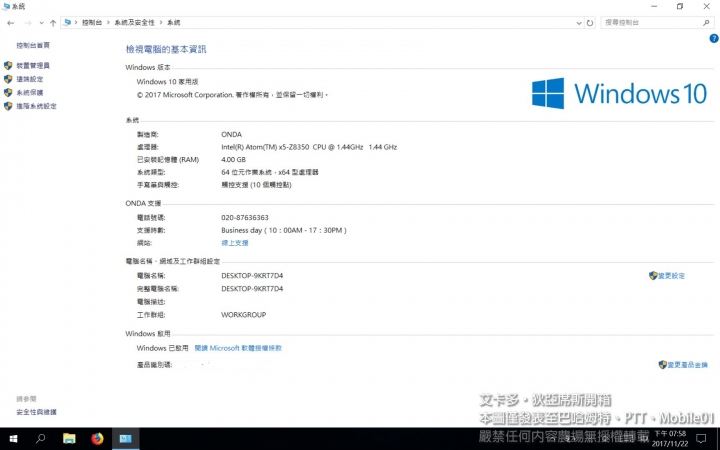Screen dimensions: 720x450
Task: Select 控制台 in the breadcrumb path
Action: (x=92, y=22)
